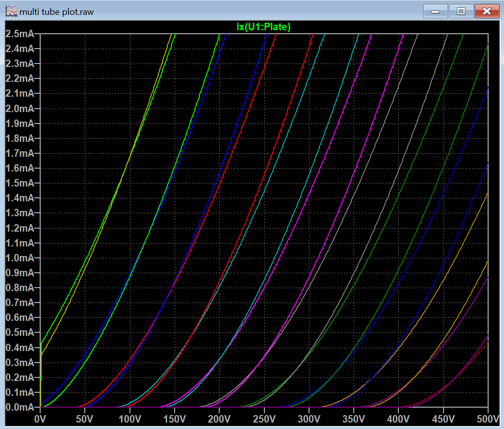Viewport: 504px width, 429px height.
Task: Click the waveform icon in title bar
Action: pos(11,11)
